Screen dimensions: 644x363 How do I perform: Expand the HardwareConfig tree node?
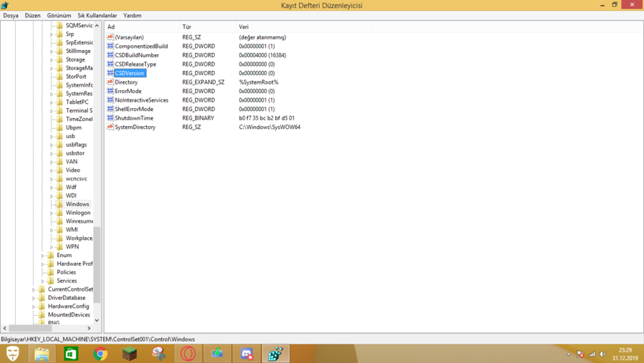pyautogui.click(x=33, y=306)
